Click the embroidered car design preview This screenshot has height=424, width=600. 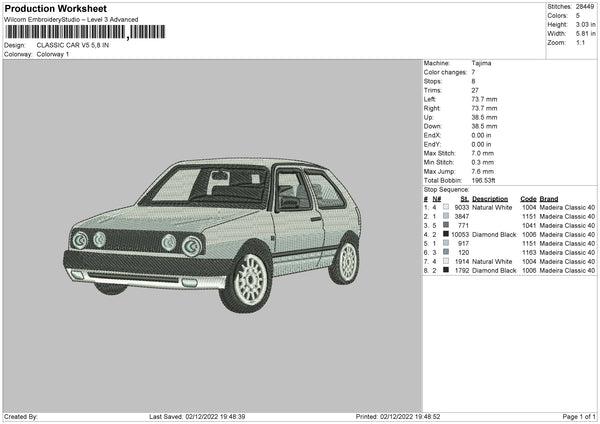[212, 232]
